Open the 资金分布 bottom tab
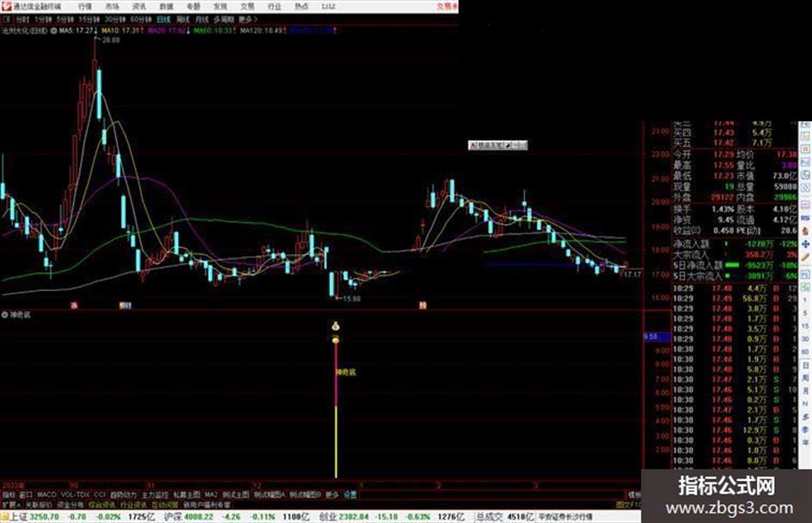The width and height of the screenshot is (812, 523). pos(70,504)
